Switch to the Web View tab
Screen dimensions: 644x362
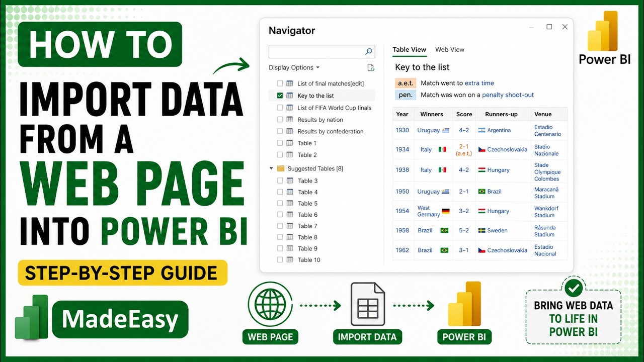pos(450,49)
